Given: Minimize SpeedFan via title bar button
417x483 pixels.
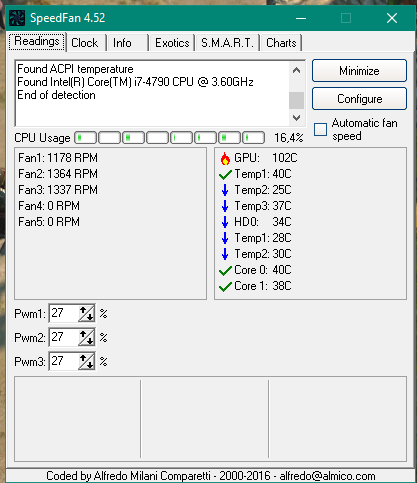Looking at the screenshot, I should coord(301,18).
